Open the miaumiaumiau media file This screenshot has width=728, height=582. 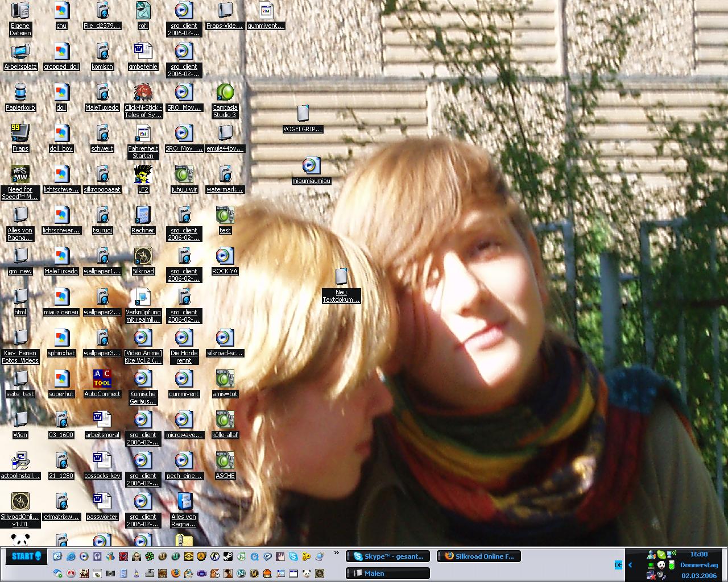(311, 167)
